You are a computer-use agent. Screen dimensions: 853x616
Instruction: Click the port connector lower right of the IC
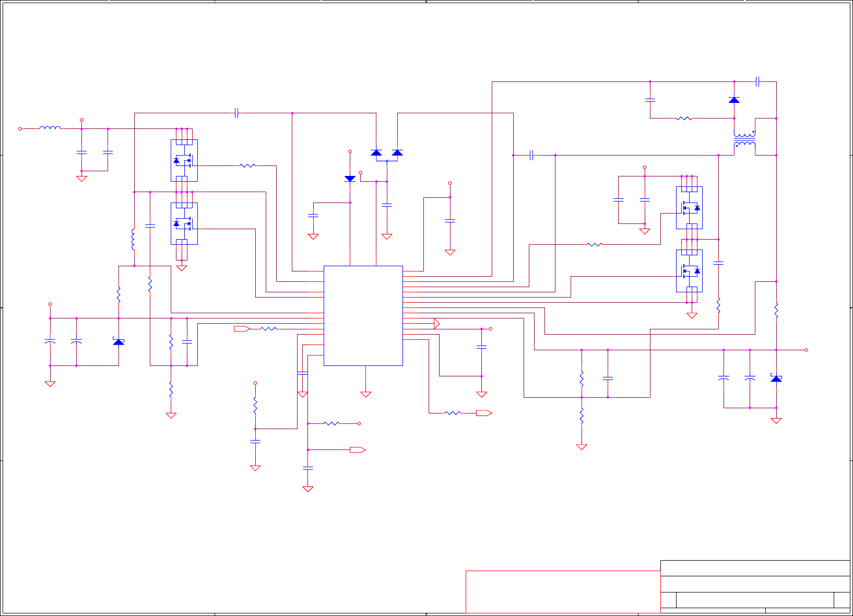pyautogui.click(x=484, y=413)
